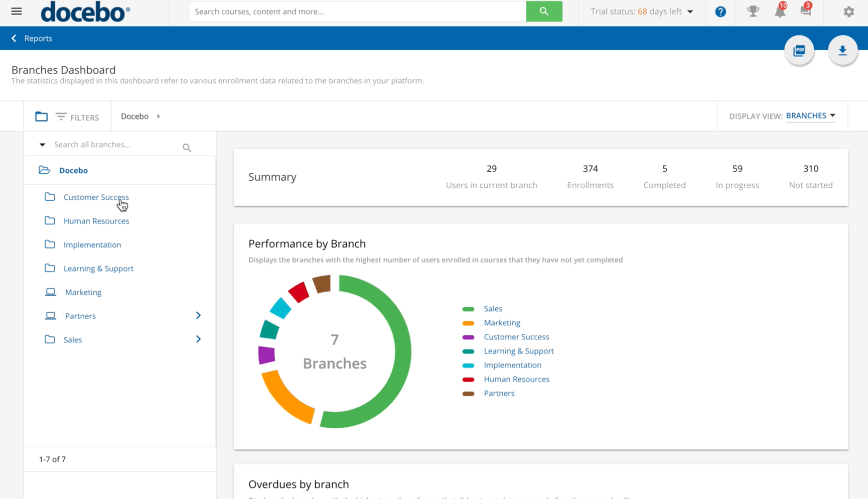Open the help question mark icon

pos(720,12)
